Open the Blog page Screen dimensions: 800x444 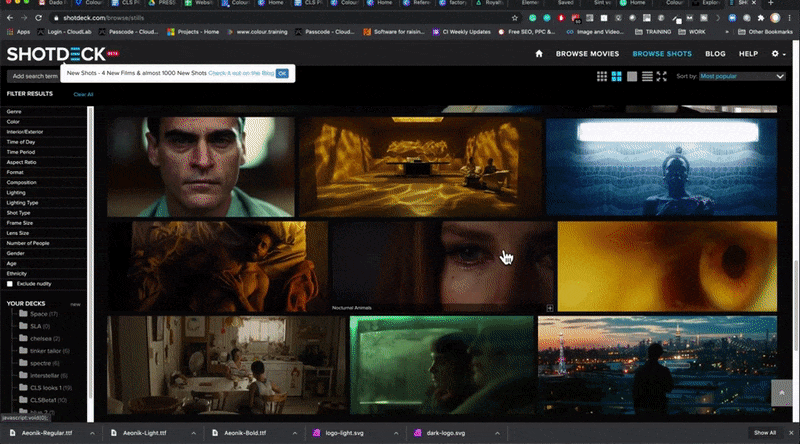tap(715, 54)
